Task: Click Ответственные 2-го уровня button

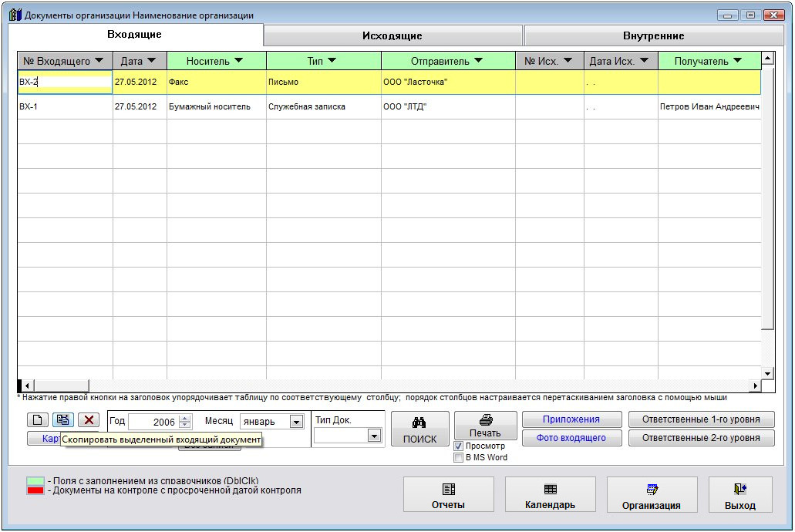Action: tap(701, 438)
